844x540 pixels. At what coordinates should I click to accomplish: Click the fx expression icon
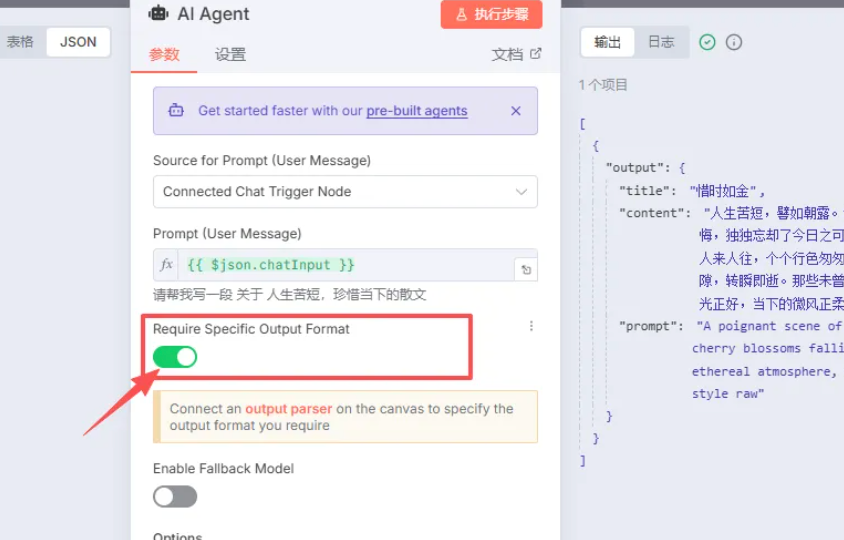pyautogui.click(x=166, y=264)
